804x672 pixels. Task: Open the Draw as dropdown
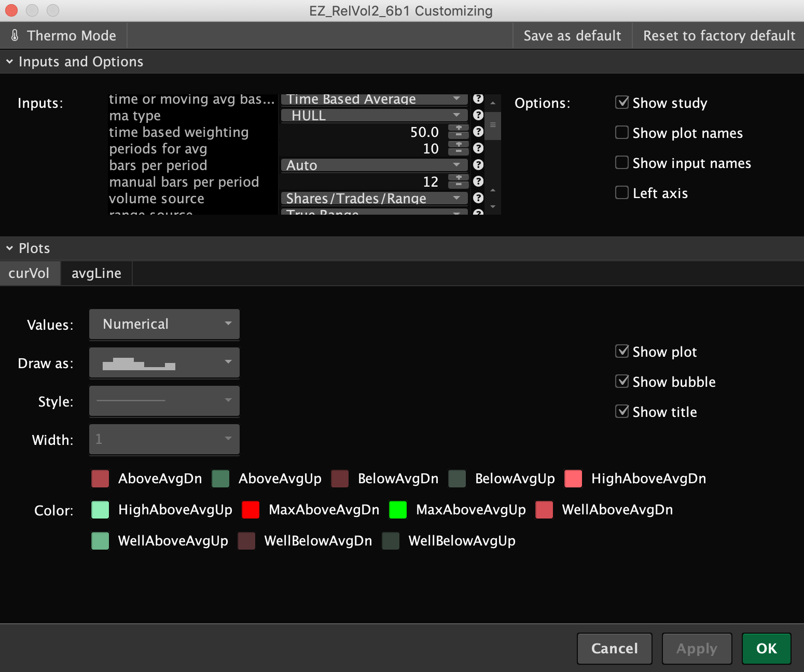[x=164, y=362]
